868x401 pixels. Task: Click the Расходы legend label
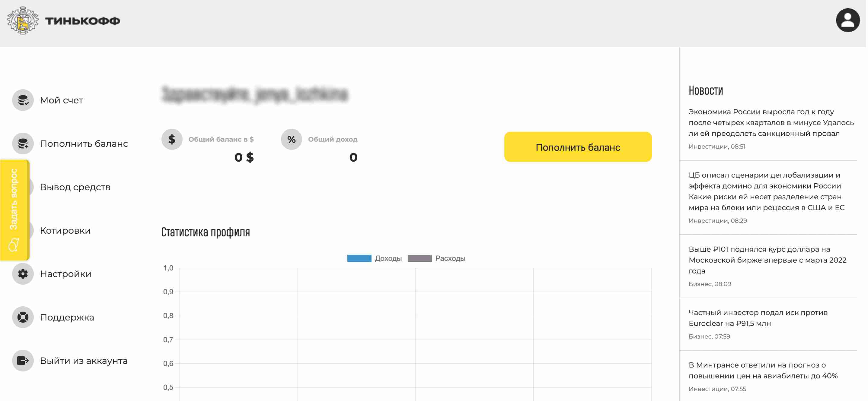(450, 258)
